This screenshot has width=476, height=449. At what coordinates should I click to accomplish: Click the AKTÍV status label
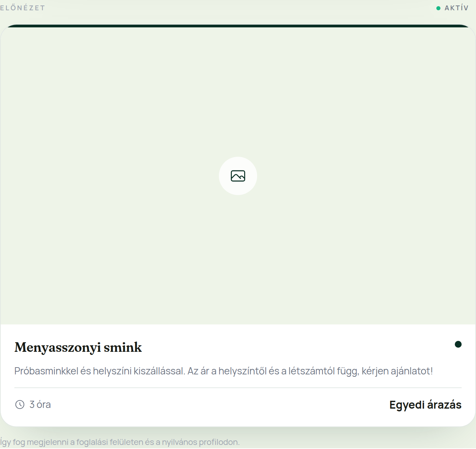click(x=457, y=8)
